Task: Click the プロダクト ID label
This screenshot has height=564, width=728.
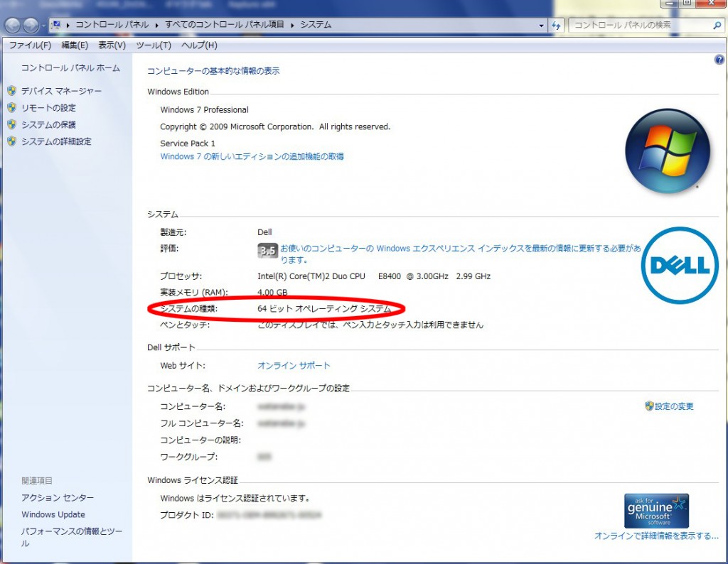Action: point(187,515)
